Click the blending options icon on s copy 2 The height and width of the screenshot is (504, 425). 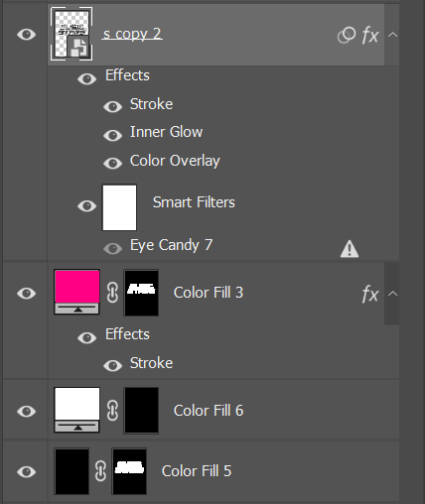point(347,35)
